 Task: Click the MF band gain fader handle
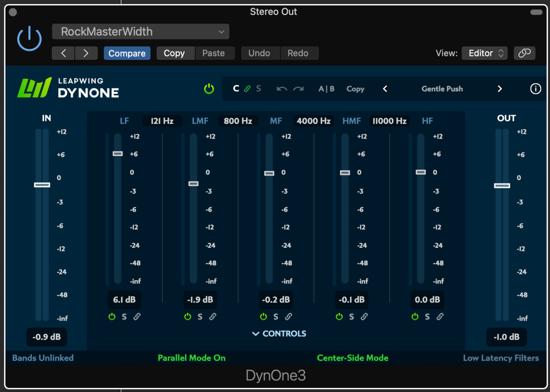(269, 173)
